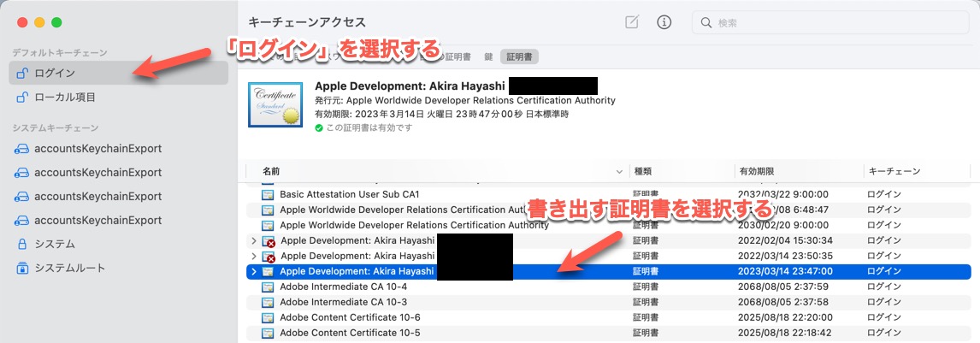
Task: Select the Apple Worldwide Developer Relations row name dated 2030/02/20
Action: [415, 225]
